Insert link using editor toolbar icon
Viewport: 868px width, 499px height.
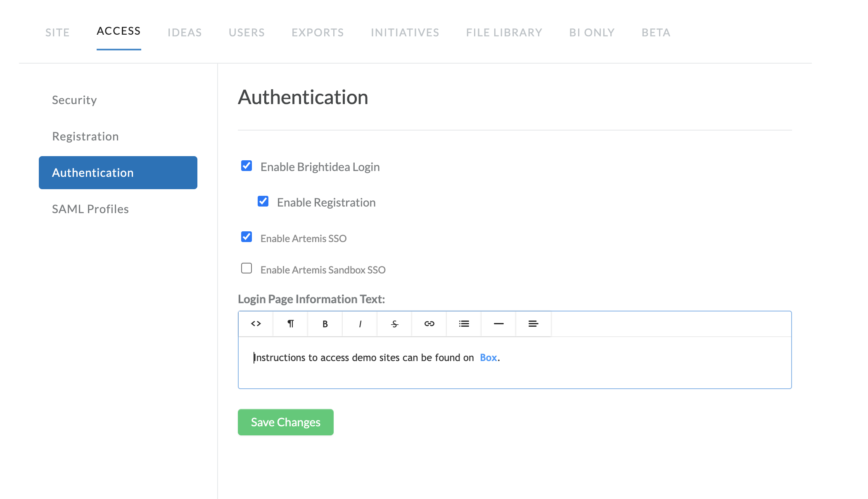(x=429, y=324)
